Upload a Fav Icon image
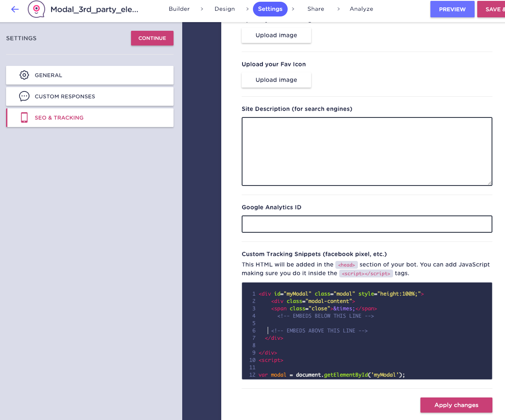505x420 pixels. coord(276,80)
